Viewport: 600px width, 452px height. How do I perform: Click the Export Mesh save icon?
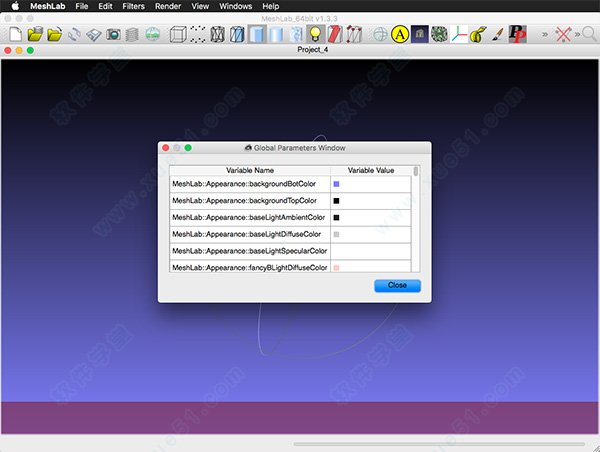click(x=94, y=35)
